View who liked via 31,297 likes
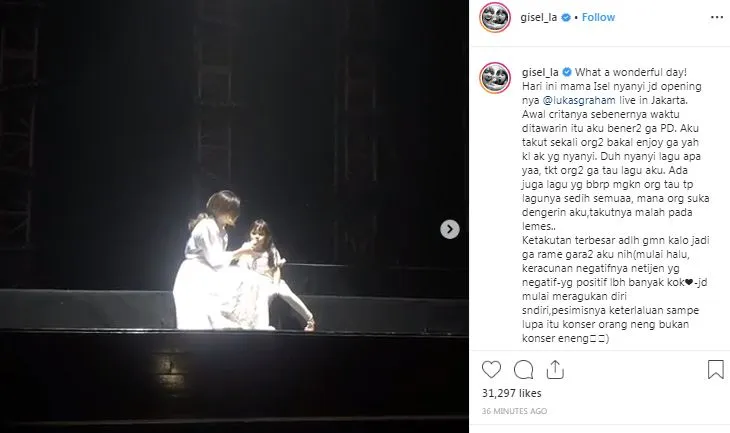This screenshot has height=433, width=730. tap(512, 393)
